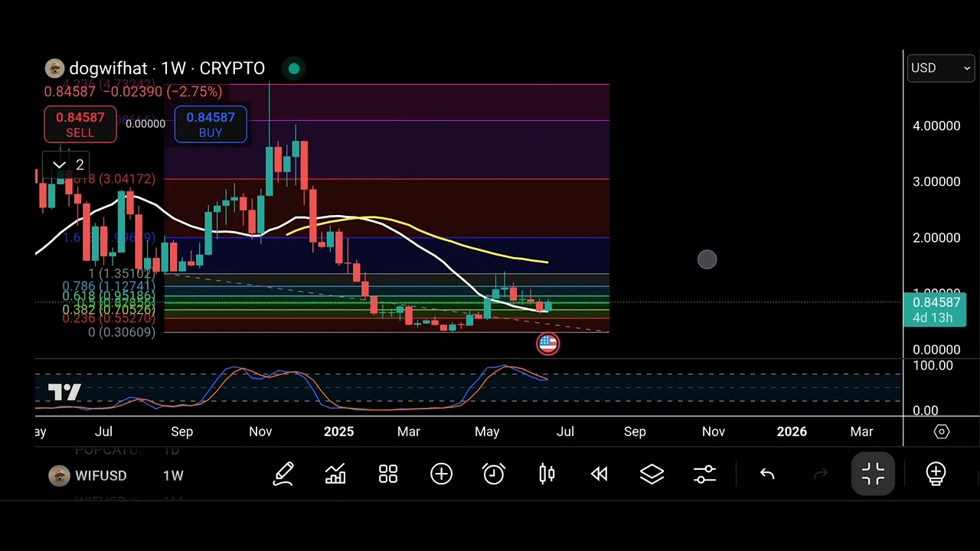Expand the chevron next to the number 2
The height and width of the screenshot is (551, 980).
pos(60,165)
